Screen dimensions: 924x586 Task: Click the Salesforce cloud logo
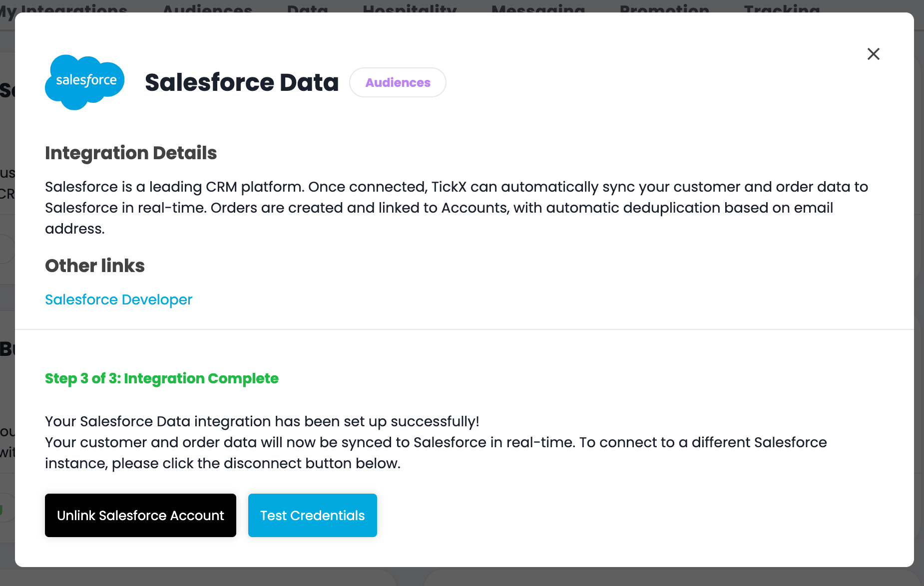85,82
